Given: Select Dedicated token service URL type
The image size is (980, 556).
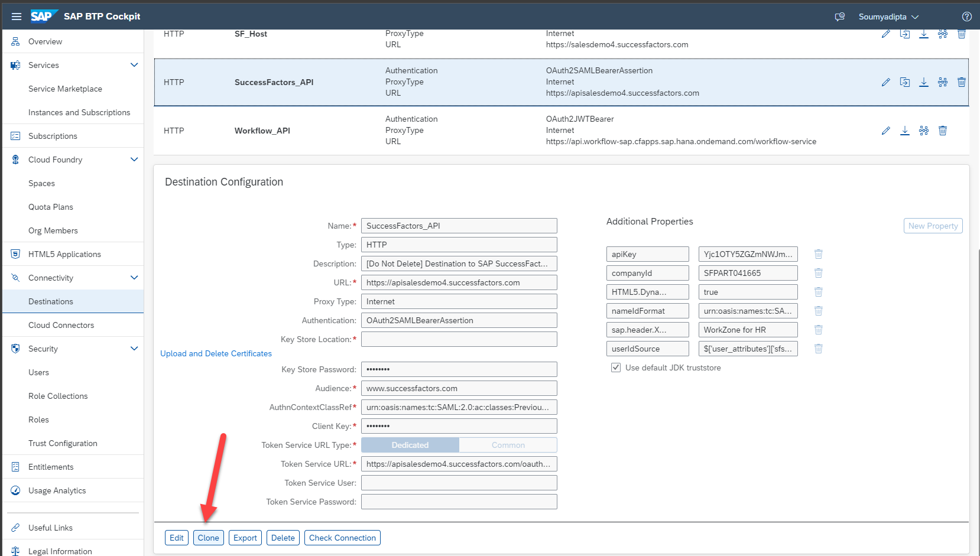Looking at the screenshot, I should point(410,445).
